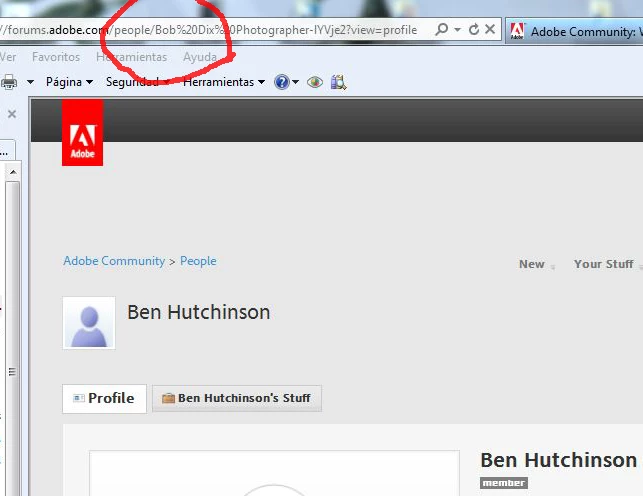This screenshot has width=643, height=496.
Task: Select the Adobe Community browser tab
Action: [x=574, y=31]
